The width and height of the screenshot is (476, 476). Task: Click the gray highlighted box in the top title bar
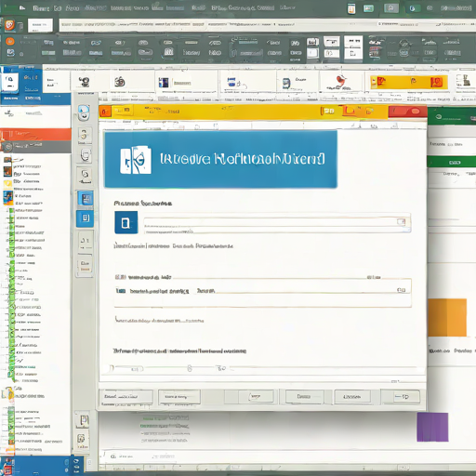[x=391, y=8]
